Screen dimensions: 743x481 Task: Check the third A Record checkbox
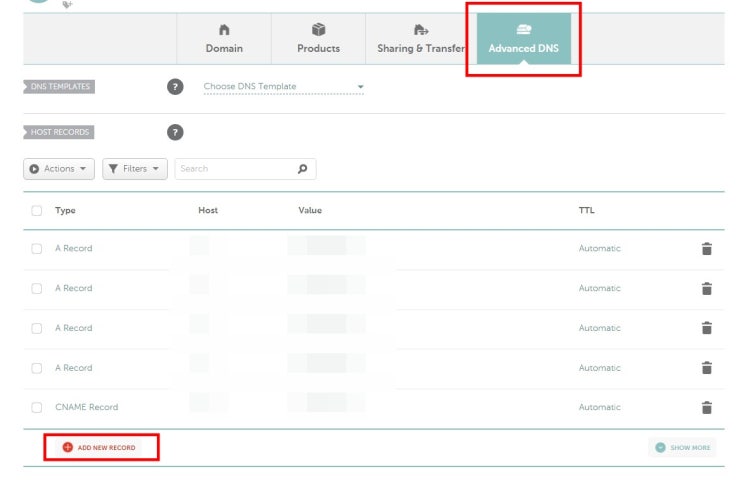click(x=36, y=328)
